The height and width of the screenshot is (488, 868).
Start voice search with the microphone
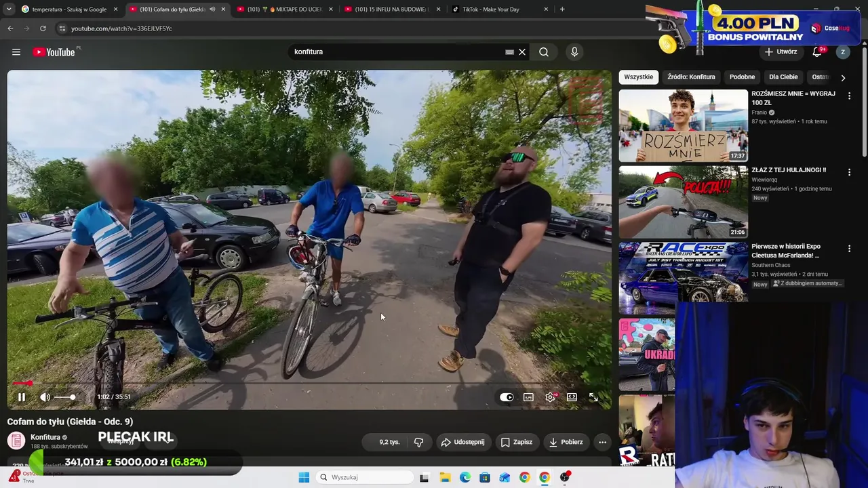point(574,52)
